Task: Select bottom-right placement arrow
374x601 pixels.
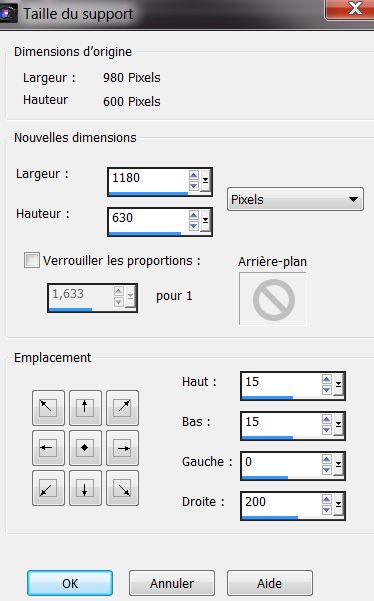Action: [x=122, y=488]
